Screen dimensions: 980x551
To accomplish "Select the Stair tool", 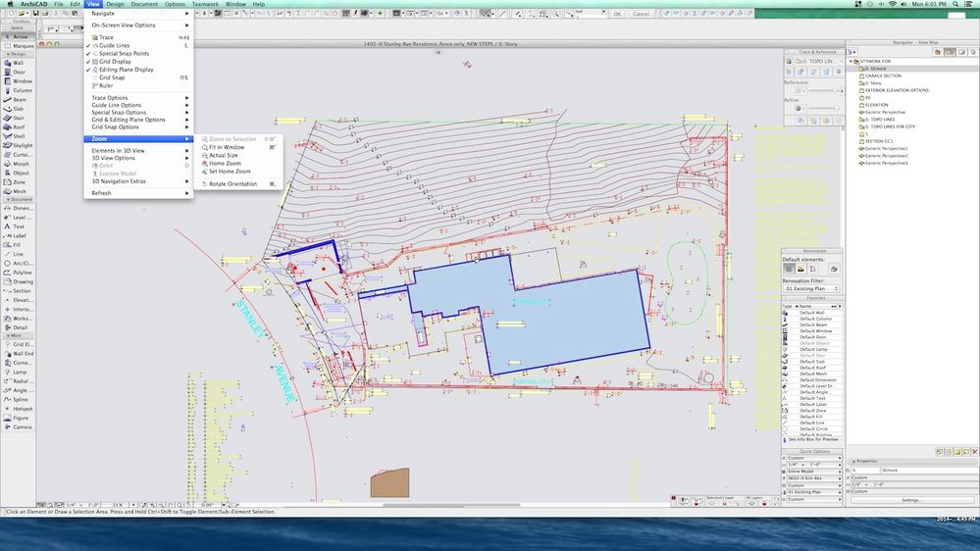I will [x=18, y=118].
